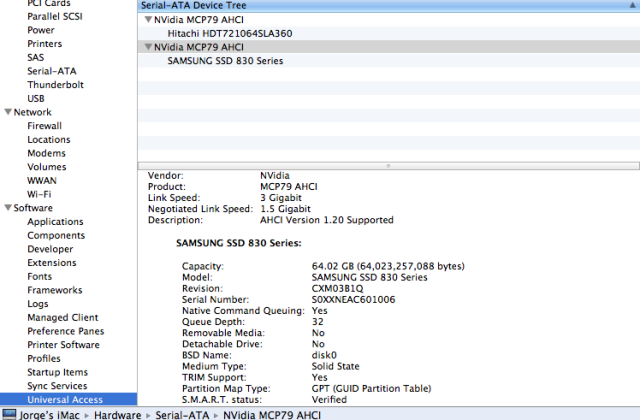Click Product value MCP79 AHCI
The image size is (640, 420).
pyautogui.click(x=289, y=187)
